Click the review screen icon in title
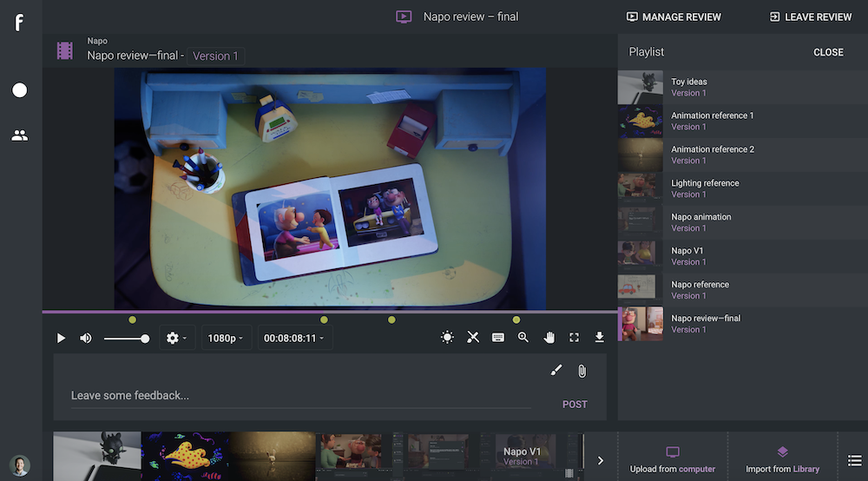This screenshot has height=481, width=868. 404,16
